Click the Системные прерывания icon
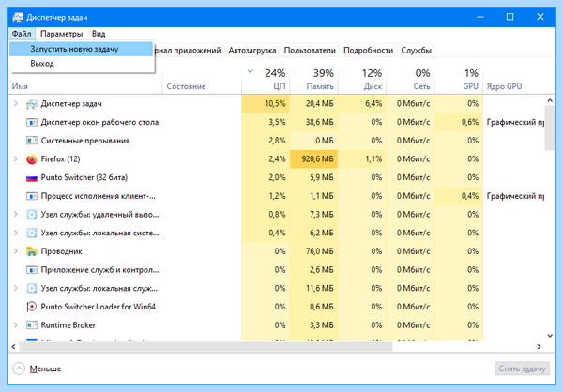 32,141
